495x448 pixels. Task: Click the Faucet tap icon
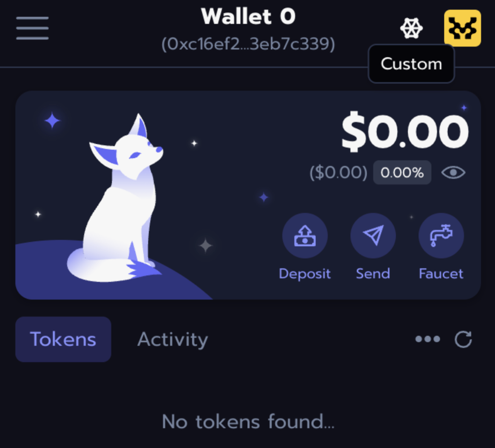coord(441,236)
